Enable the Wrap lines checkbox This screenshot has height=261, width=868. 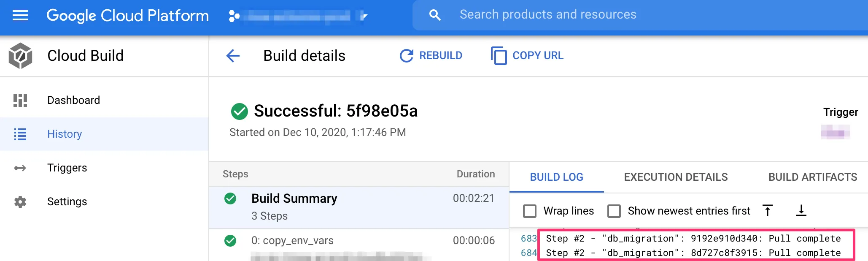[530, 211]
